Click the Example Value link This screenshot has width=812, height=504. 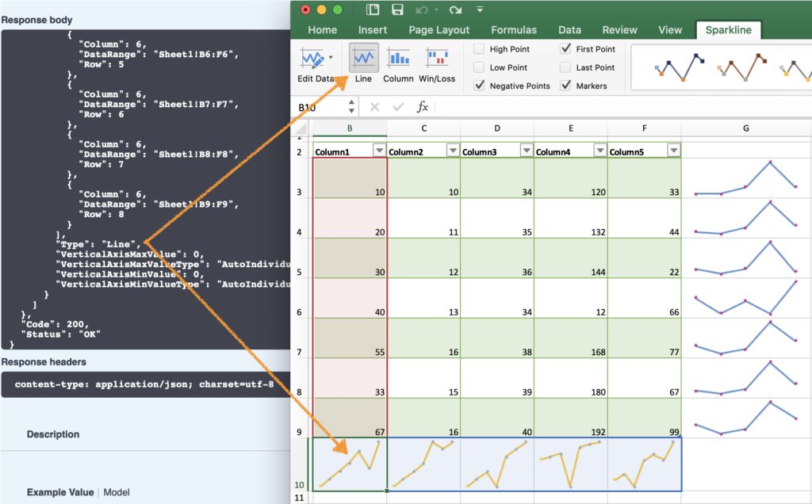[x=59, y=492]
